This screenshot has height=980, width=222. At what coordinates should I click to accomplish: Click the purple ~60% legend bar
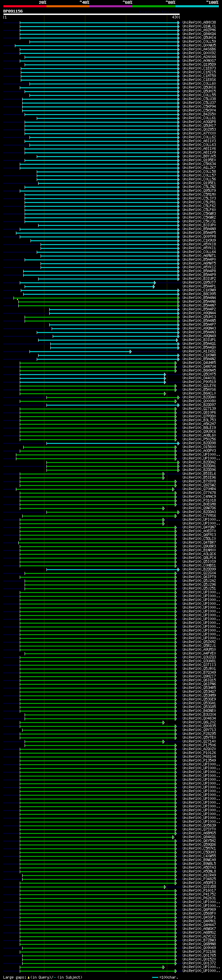111,6
